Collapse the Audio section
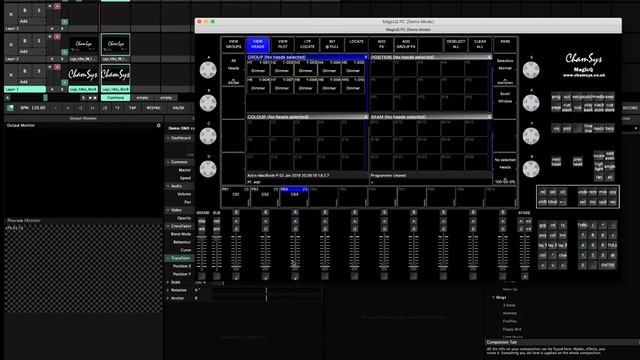This screenshot has height=360, width=640. coord(168,186)
